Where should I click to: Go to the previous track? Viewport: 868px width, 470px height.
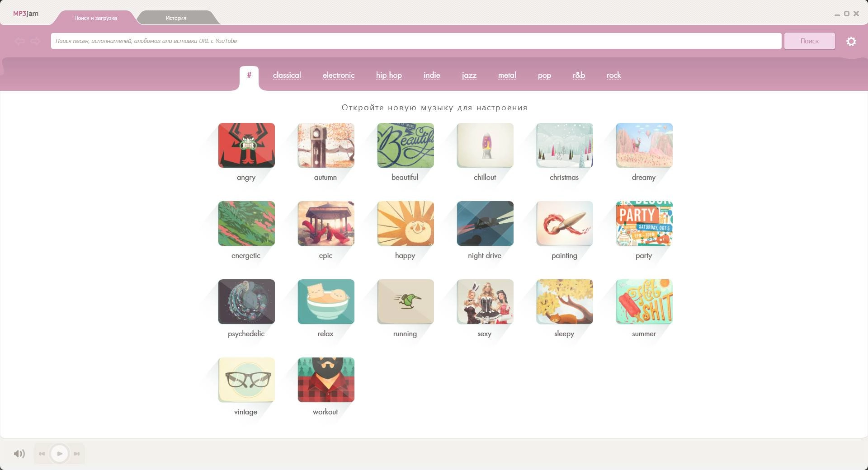pyautogui.click(x=42, y=454)
